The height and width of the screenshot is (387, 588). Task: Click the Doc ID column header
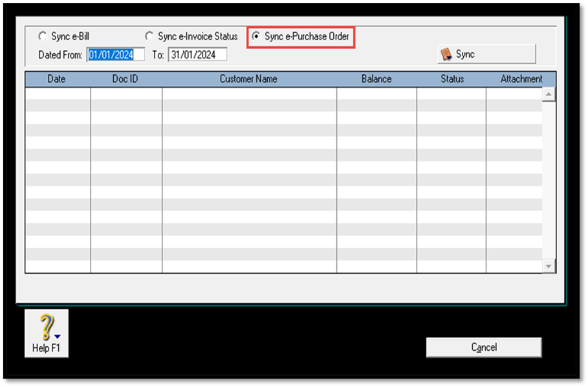click(125, 79)
